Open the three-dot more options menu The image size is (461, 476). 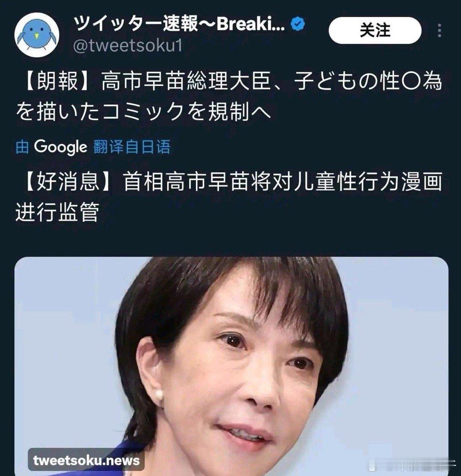coord(440,30)
